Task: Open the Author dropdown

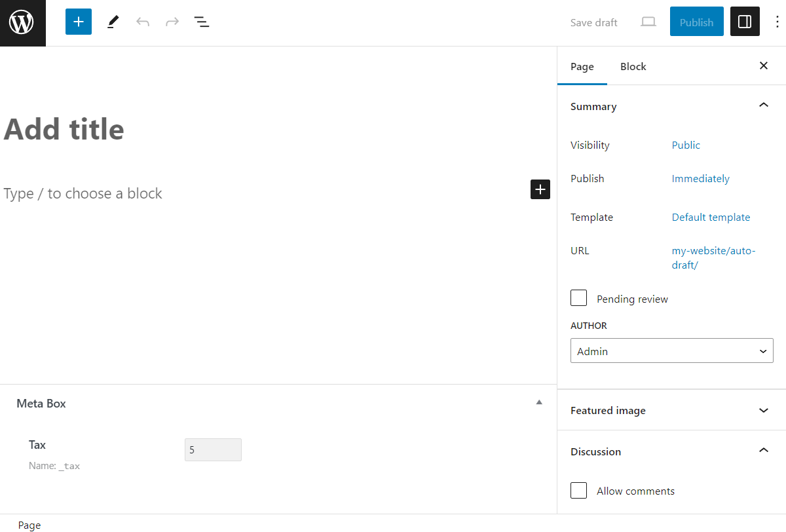Action: tap(671, 351)
